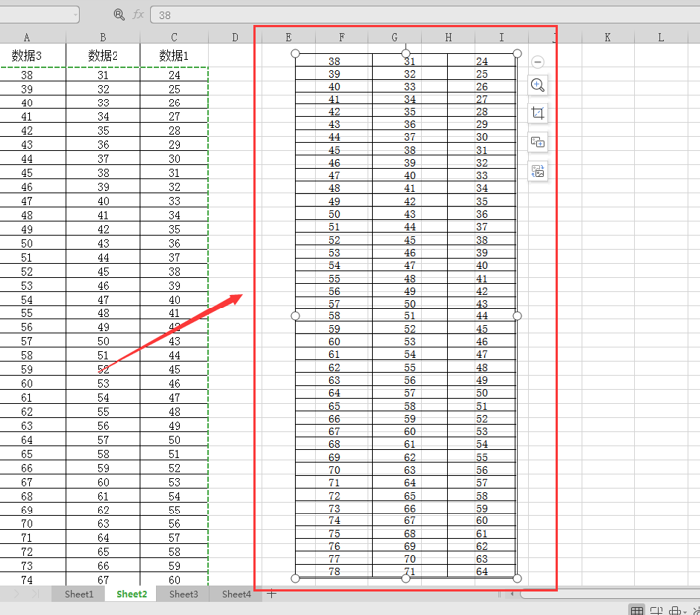Activate the crop tool for the picture

(537, 113)
